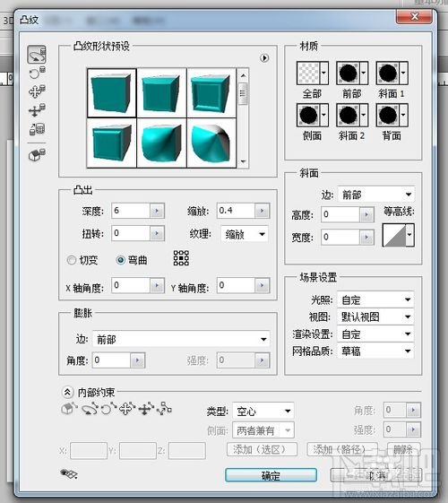This screenshot has height=503, width=448.
Task: Choose the second tapered extrusion preset
Action: click(161, 93)
